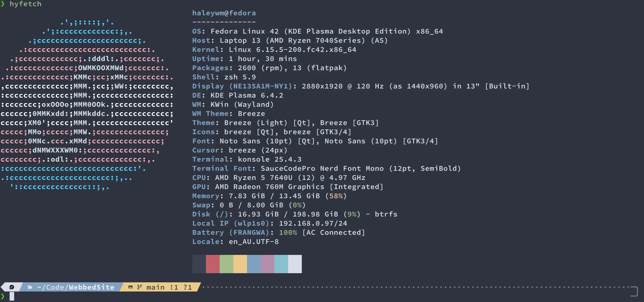
Task: Click the GitHub octocat icon in the prompt
Action: (131, 287)
